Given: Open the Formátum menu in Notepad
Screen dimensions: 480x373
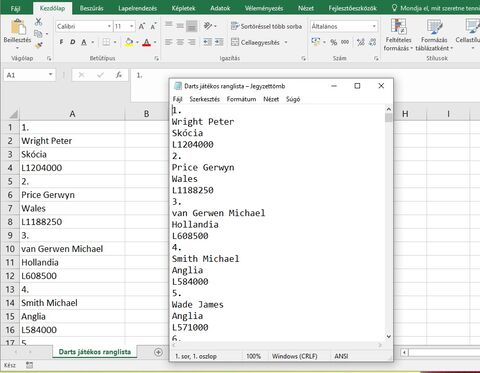Looking at the screenshot, I should 241,99.
